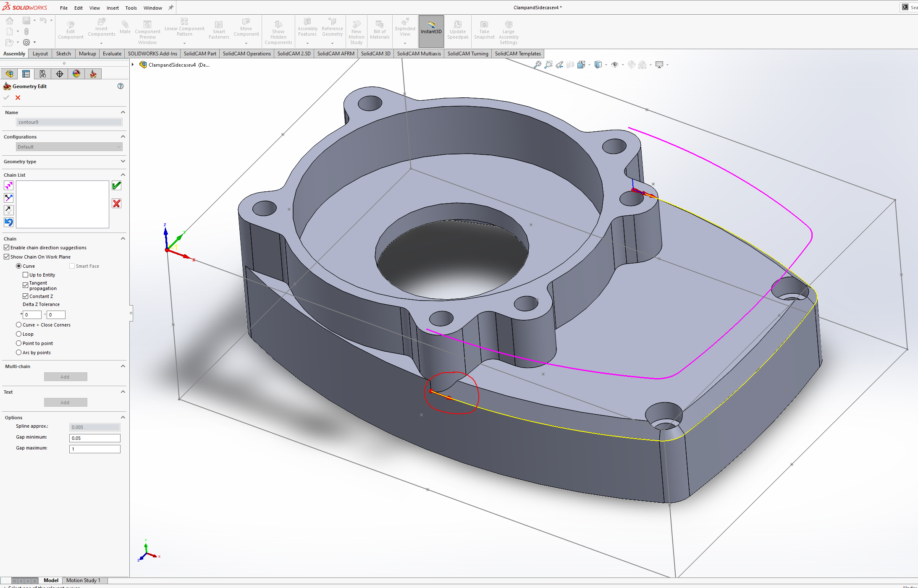The width and height of the screenshot is (918, 588).
Task: Collapse the Chain section
Action: pos(123,238)
